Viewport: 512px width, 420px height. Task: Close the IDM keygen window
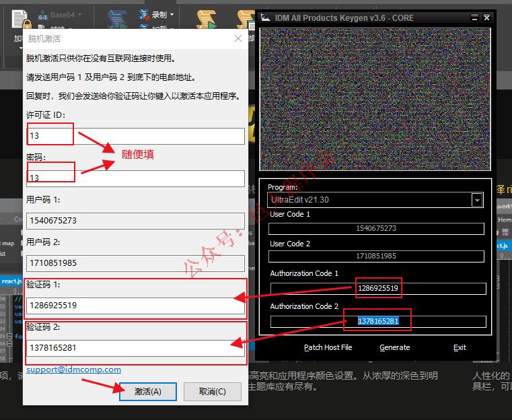coord(486,17)
